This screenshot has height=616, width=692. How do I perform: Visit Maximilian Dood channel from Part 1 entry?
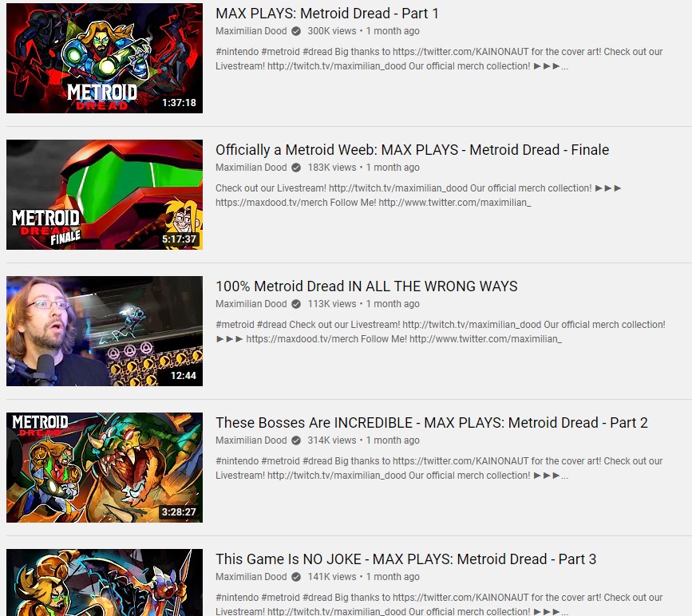(251, 31)
